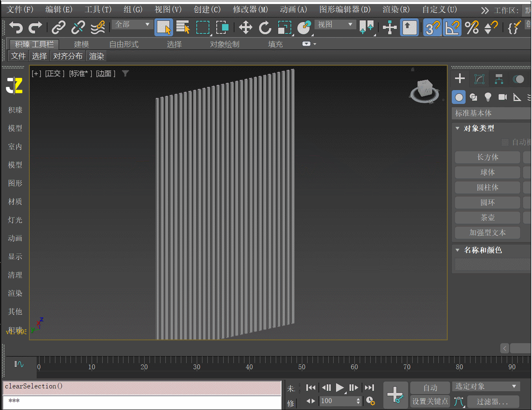
Task: Activate the Select and Rotate tool
Action: [x=265, y=28]
